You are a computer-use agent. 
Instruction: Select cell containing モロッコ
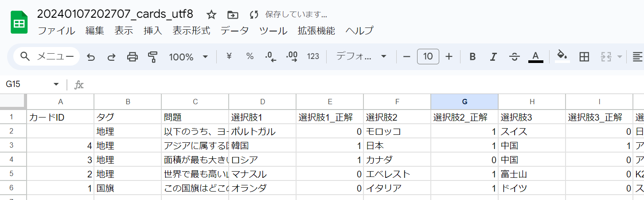397,131
